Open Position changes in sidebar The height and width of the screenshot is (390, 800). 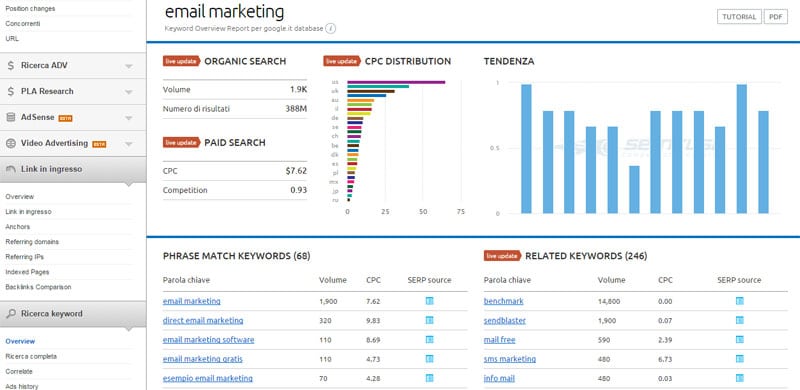point(30,9)
